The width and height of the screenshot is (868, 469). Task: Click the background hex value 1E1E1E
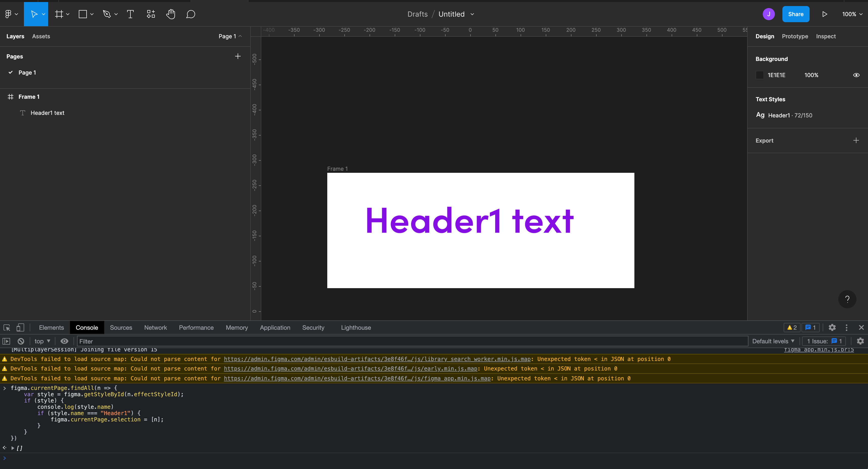pyautogui.click(x=776, y=75)
